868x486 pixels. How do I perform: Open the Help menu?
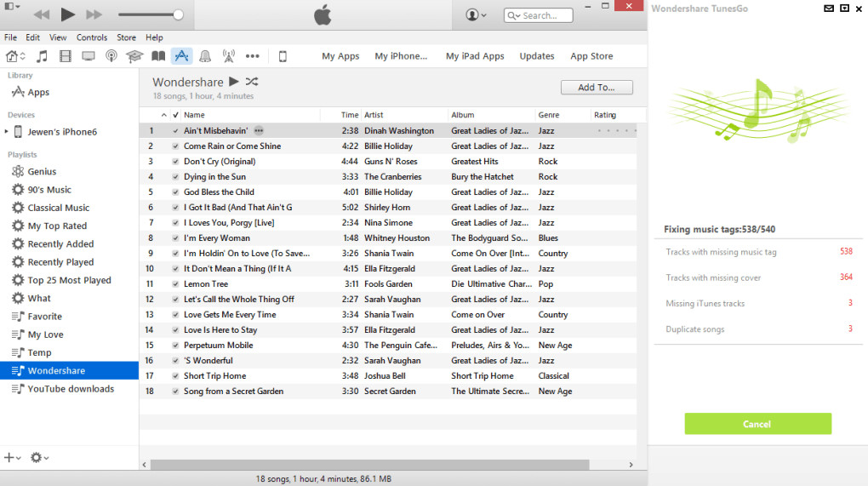[x=154, y=37]
